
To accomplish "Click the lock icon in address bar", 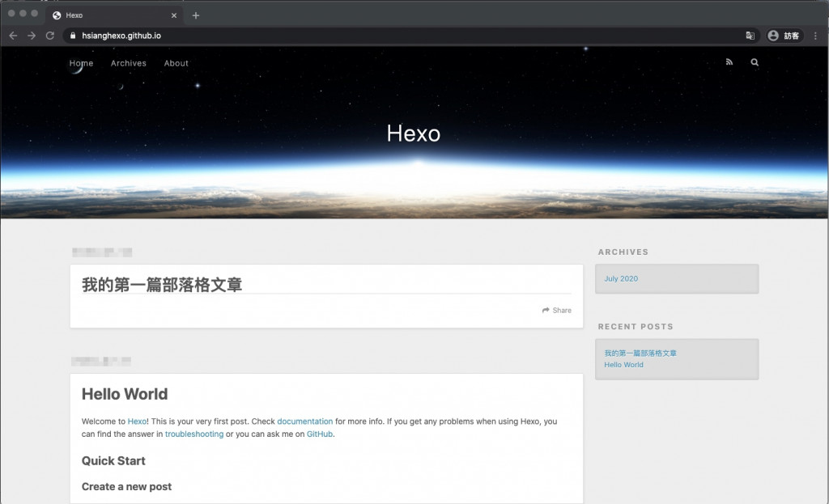I will [x=73, y=36].
